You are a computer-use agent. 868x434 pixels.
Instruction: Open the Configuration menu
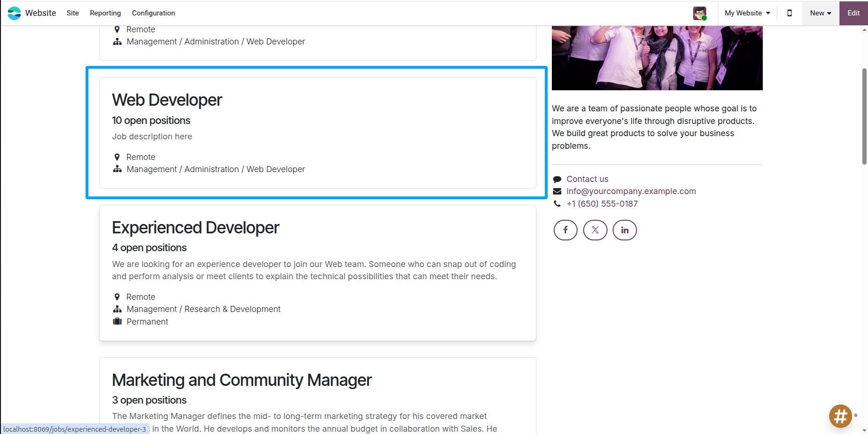tap(153, 13)
